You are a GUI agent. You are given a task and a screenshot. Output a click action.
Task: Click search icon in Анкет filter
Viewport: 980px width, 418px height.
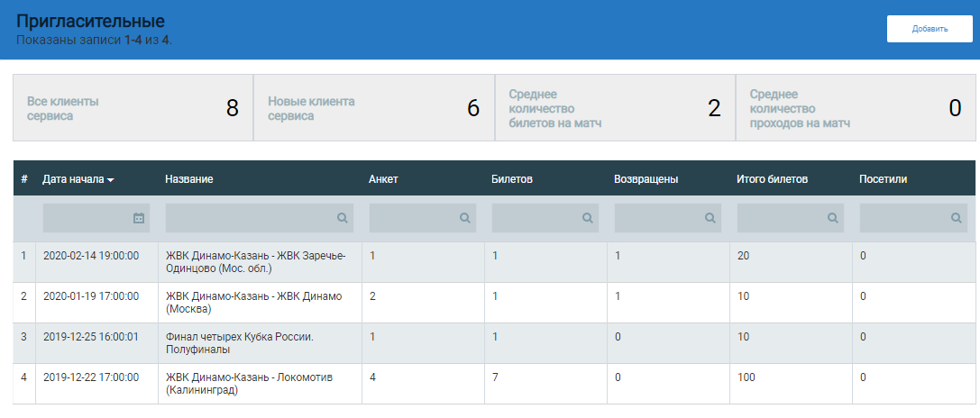464,218
